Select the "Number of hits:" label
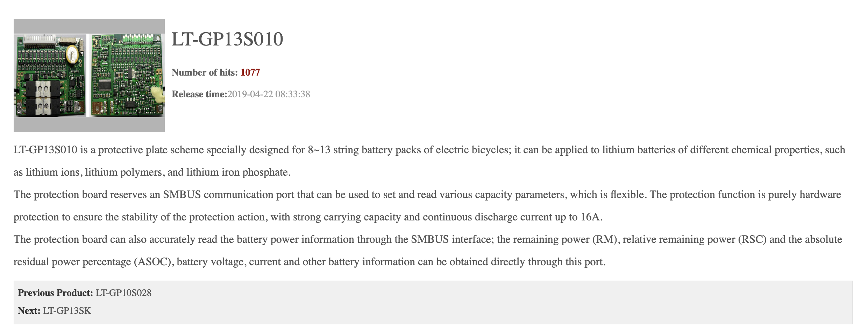This screenshot has height=331, width=868. click(x=205, y=72)
